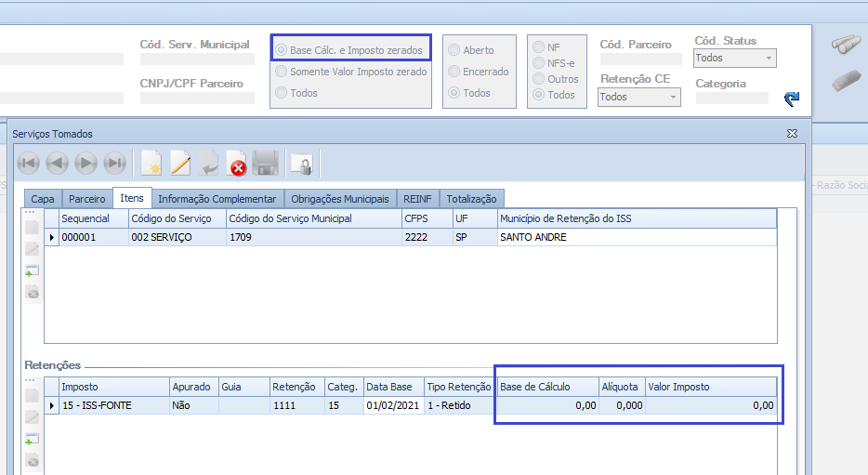Click the Cód. Parceiro input field
This screenshot has height=475, width=868.
coord(636,59)
